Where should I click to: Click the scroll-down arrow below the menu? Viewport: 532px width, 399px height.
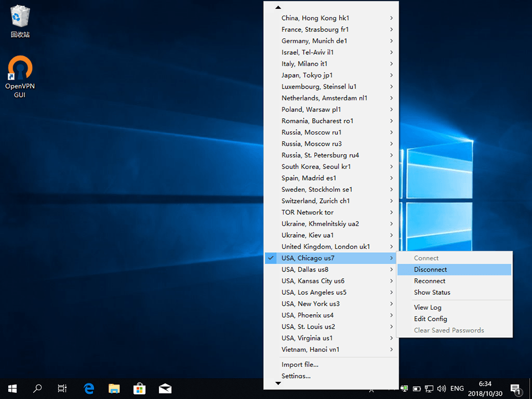pos(278,383)
